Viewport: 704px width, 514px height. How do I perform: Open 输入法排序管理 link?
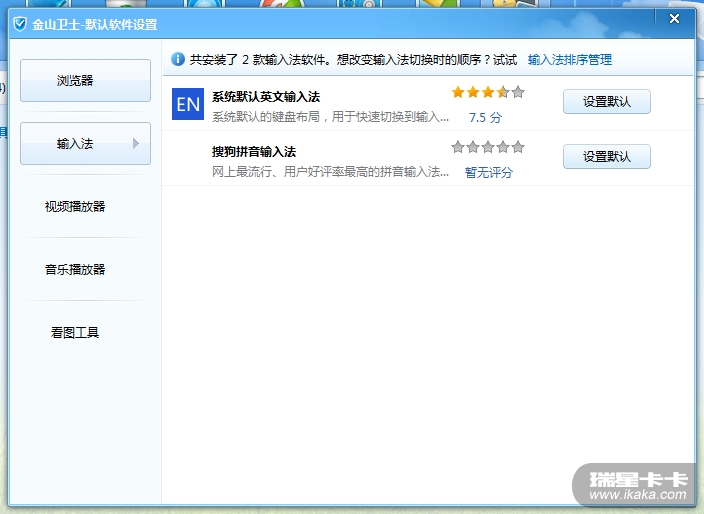[x=570, y=60]
